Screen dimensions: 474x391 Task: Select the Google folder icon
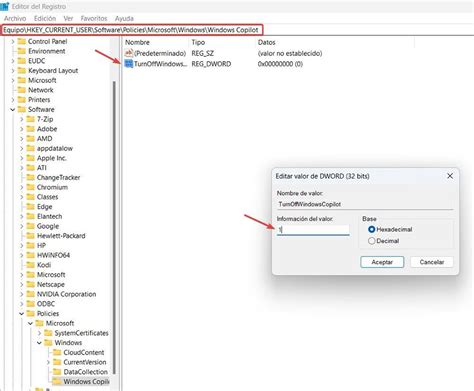coord(31,226)
